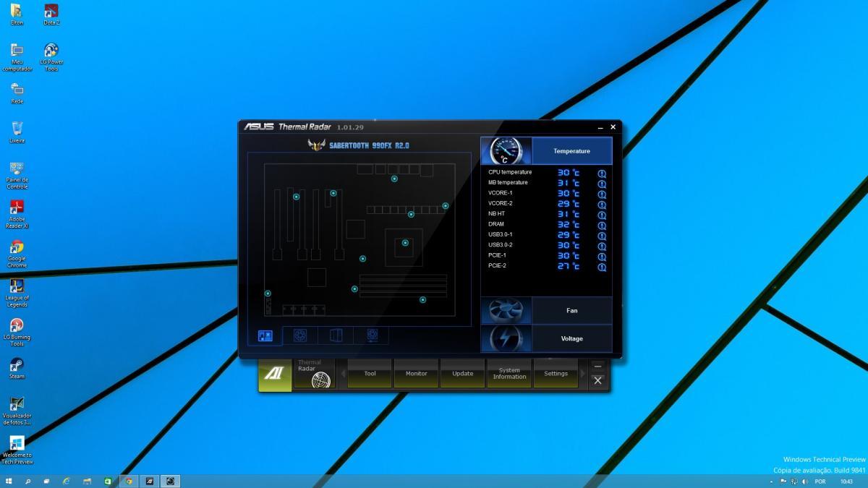Open the Store from the taskbar

[108, 481]
